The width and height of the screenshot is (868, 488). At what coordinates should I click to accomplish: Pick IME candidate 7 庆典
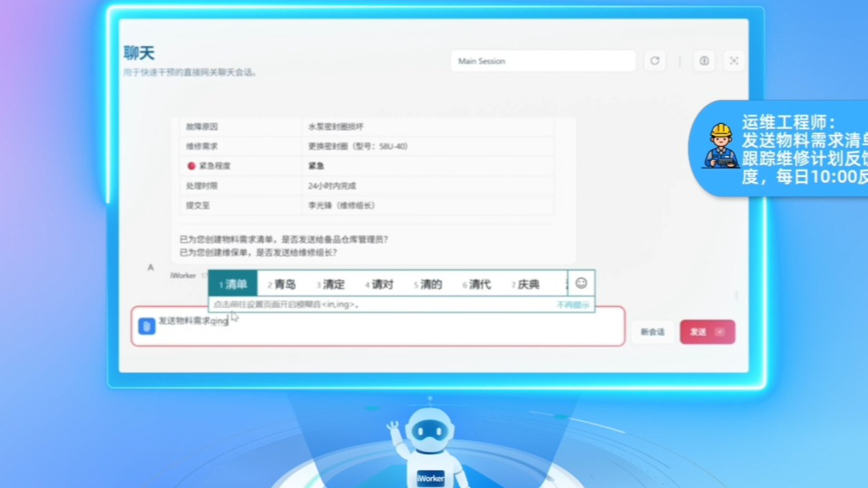(525, 284)
